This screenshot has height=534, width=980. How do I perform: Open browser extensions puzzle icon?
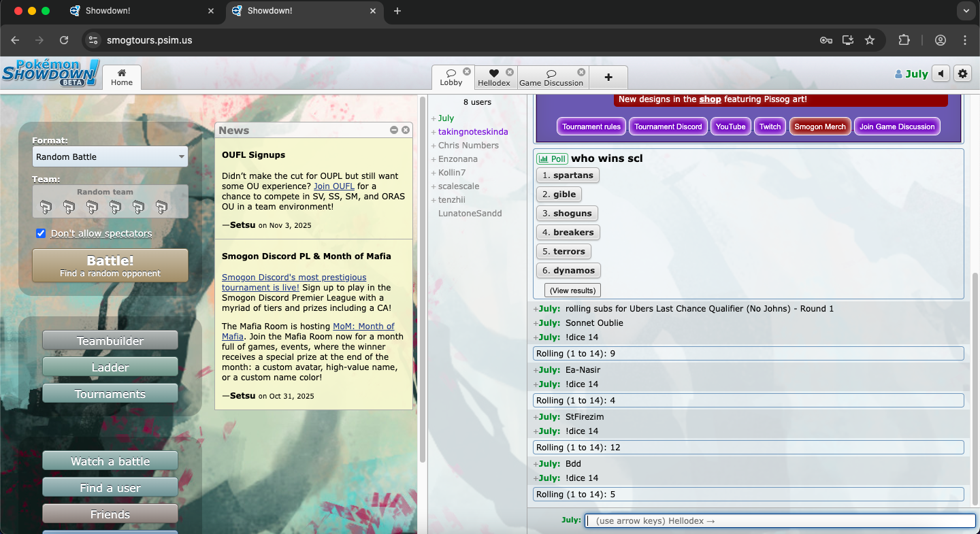click(x=904, y=40)
